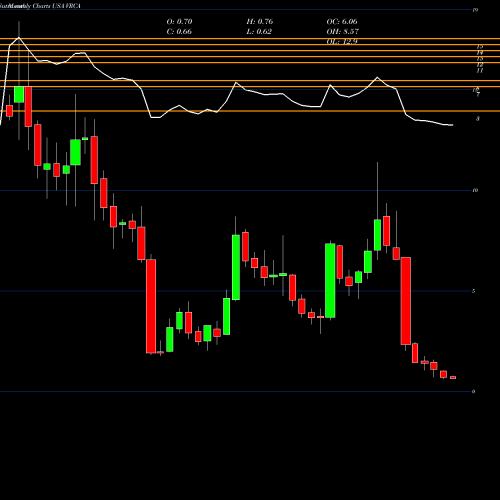Click the end point of the white indicator line
This screenshot has width=500, height=500.
(x=452, y=125)
